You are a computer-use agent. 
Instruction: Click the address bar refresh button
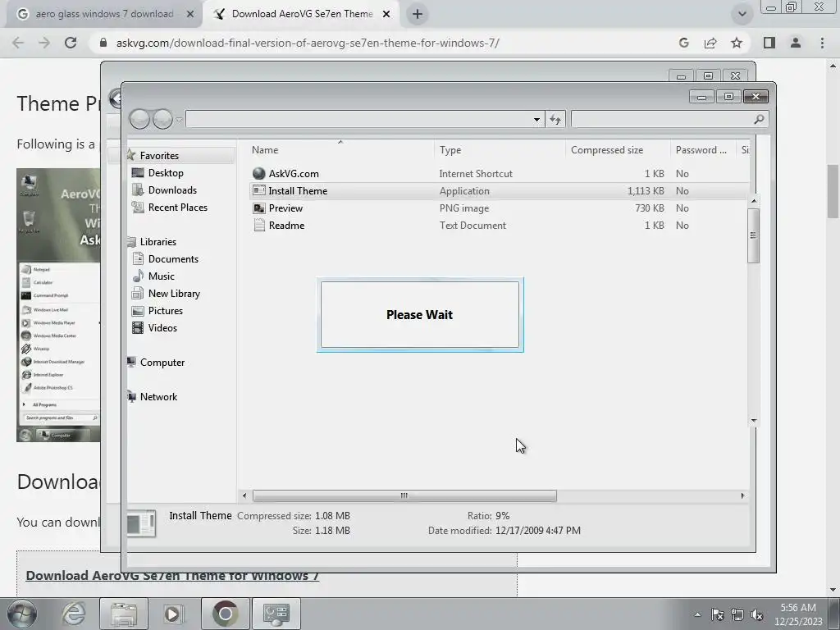pos(555,120)
